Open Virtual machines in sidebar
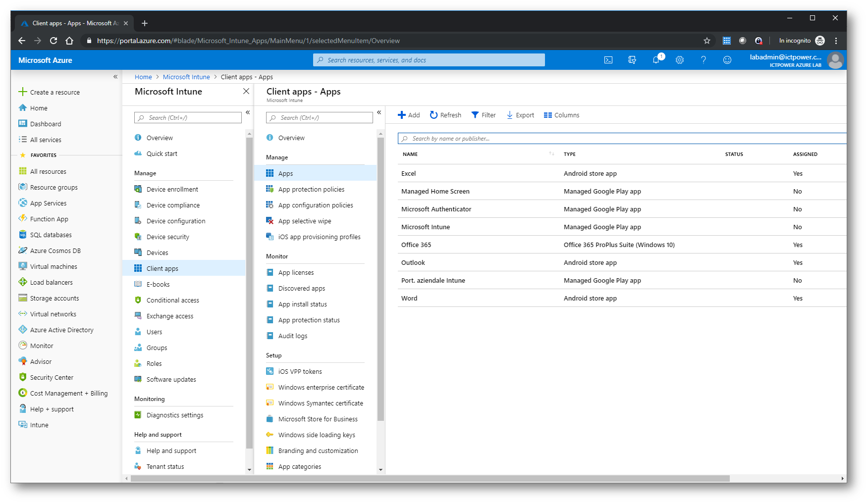The height and width of the screenshot is (504, 868). [48, 266]
